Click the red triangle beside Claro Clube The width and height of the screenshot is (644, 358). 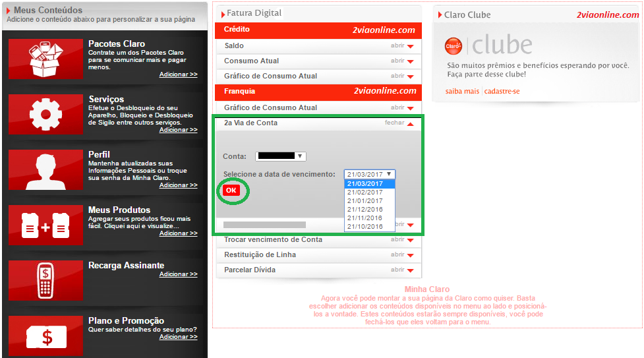pyautogui.click(x=440, y=15)
